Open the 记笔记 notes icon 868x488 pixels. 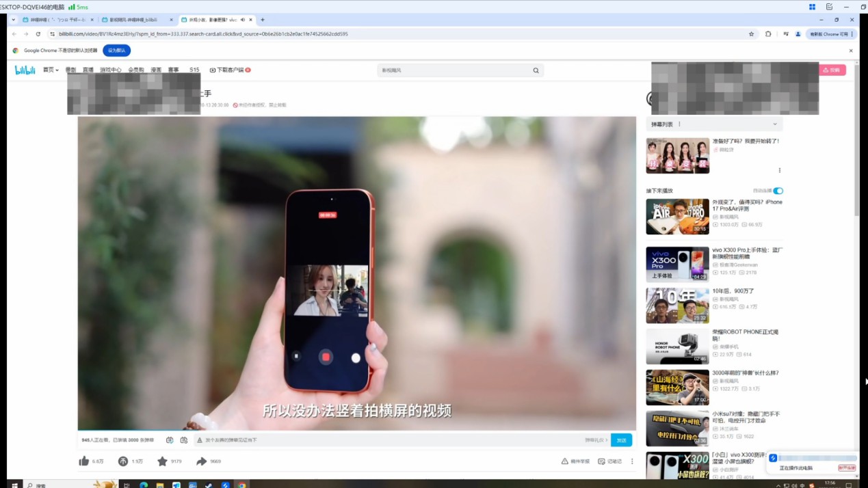click(x=601, y=461)
